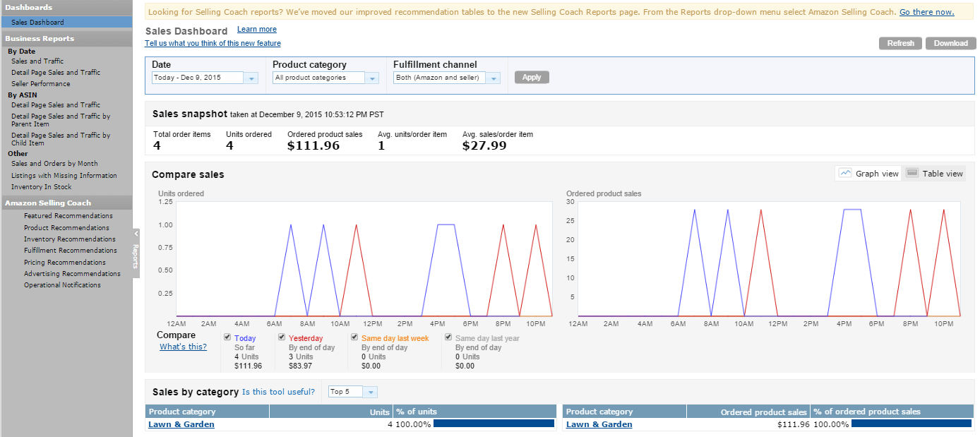Open Lawn & Garden in product sales table
The image size is (980, 437).
[599, 424]
